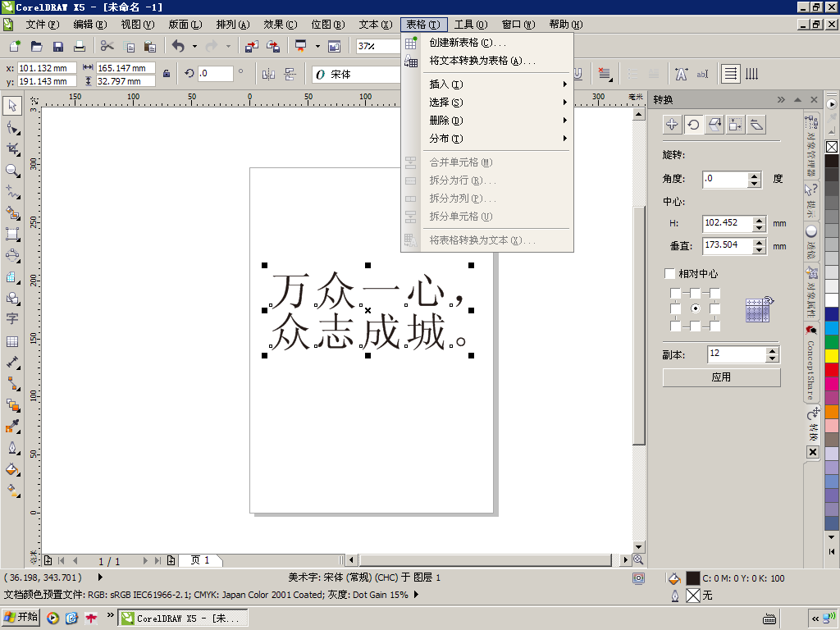Click the Print icon
This screenshot has height=630, width=840.
click(x=80, y=46)
